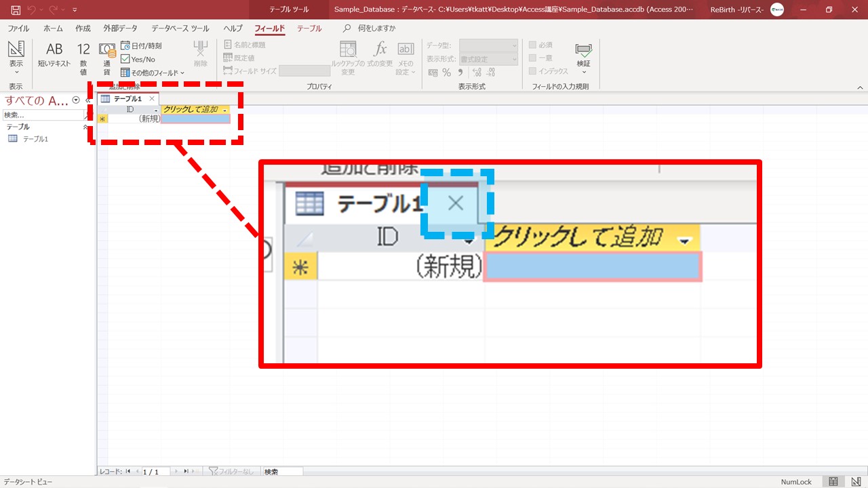This screenshot has width=868, height=488.
Task: Close the テーブル1 document tab
Action: point(152,99)
